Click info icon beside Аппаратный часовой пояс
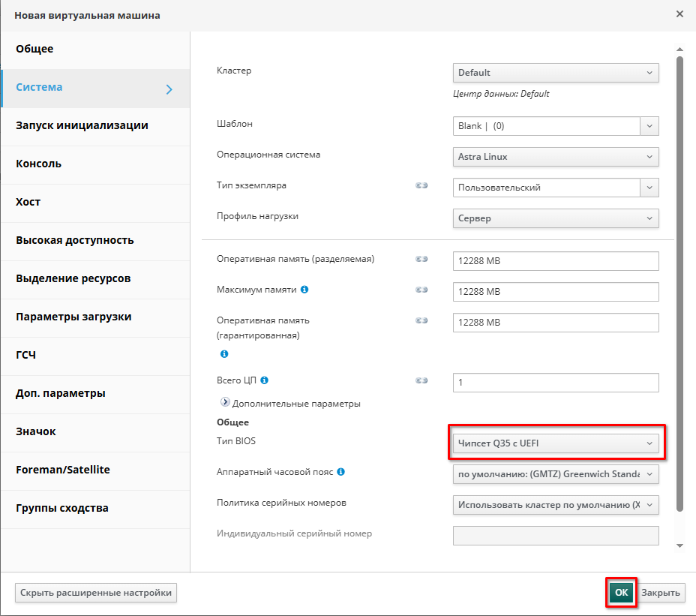 (341, 473)
